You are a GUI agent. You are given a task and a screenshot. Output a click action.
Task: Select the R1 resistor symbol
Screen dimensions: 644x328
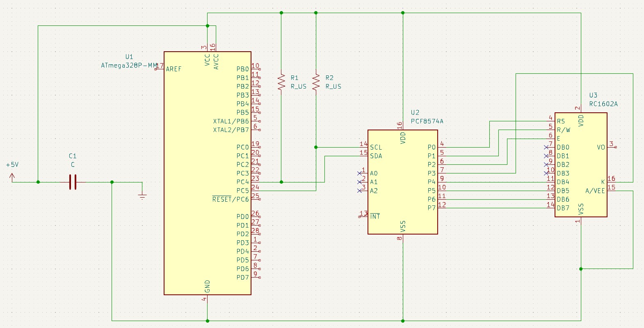tap(281, 82)
